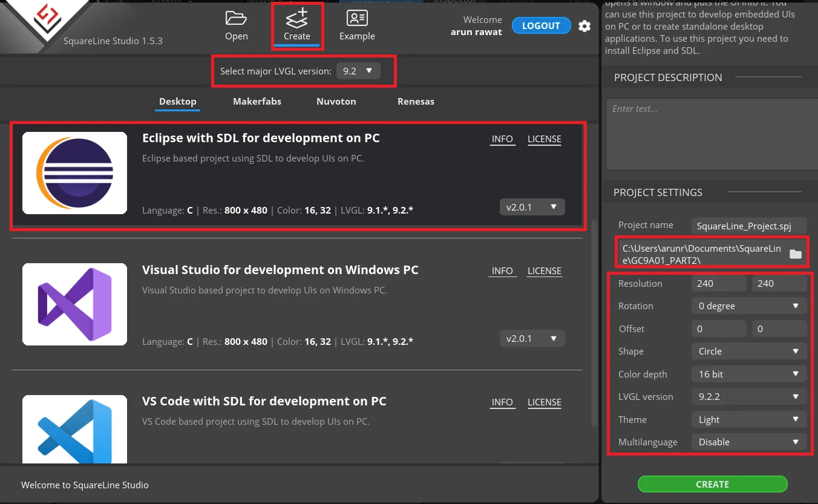Expand the Rotation dropdown

coord(748,306)
